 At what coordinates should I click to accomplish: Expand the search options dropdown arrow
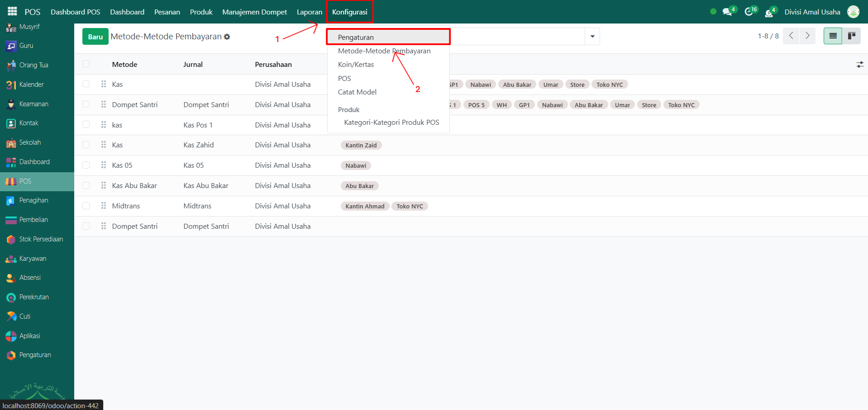tap(592, 36)
